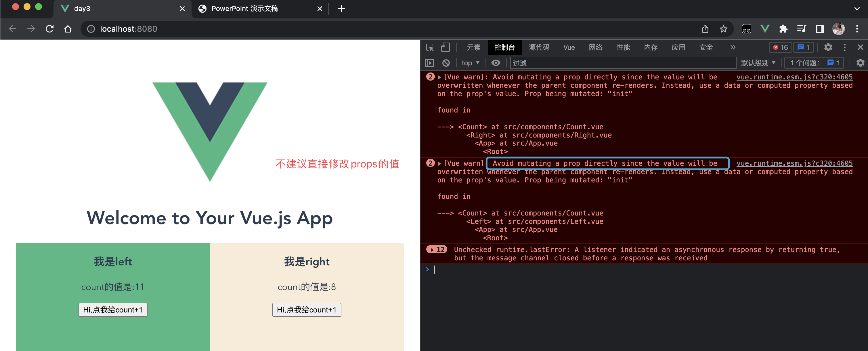
Task: Open the top context dropdown
Action: tap(470, 63)
